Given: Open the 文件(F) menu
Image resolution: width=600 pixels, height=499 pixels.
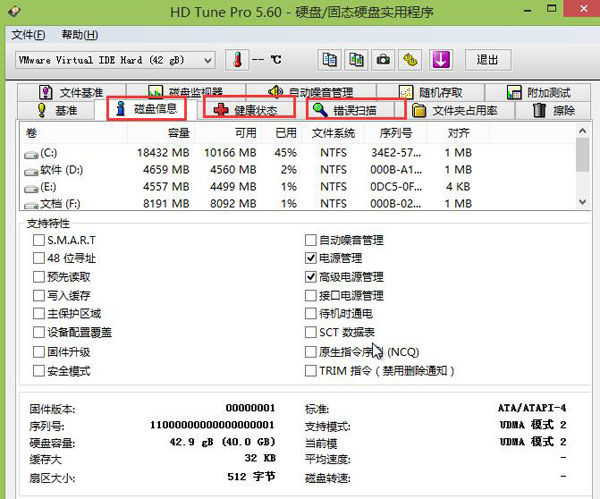Looking at the screenshot, I should coord(28,35).
